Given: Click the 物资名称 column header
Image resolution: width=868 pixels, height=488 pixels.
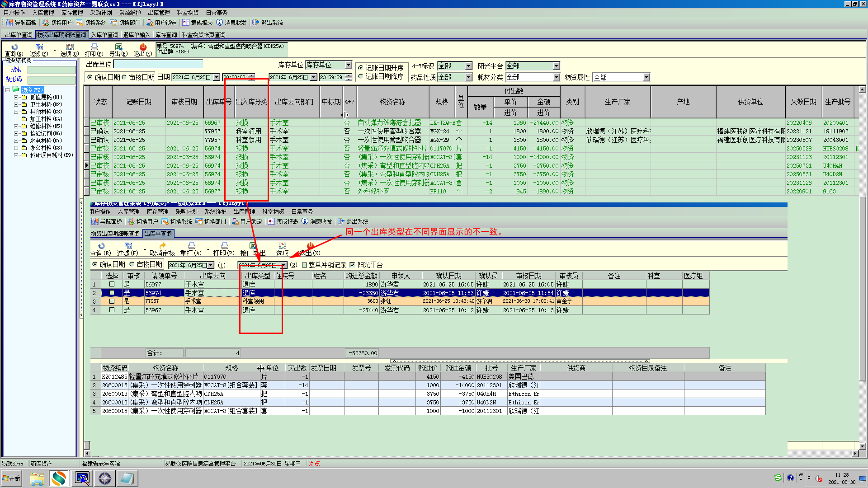Looking at the screenshot, I should pos(392,102).
